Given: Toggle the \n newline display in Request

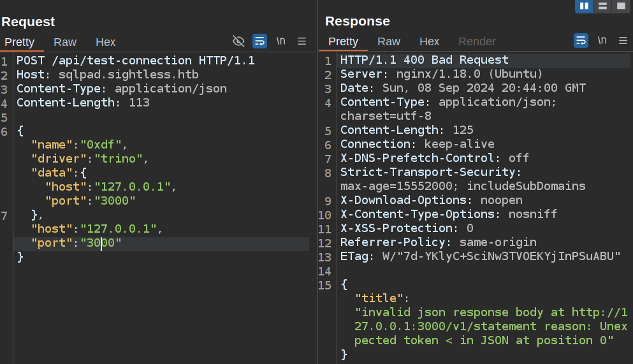Looking at the screenshot, I should coord(280,41).
